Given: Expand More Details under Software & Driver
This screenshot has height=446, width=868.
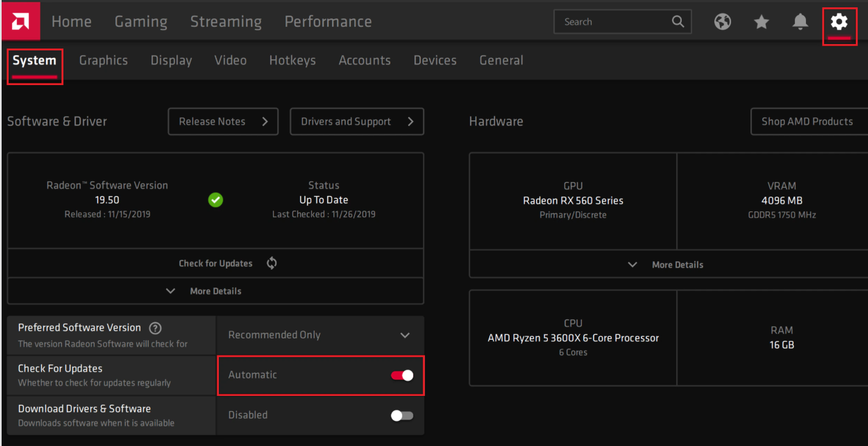Looking at the screenshot, I should coord(215,291).
